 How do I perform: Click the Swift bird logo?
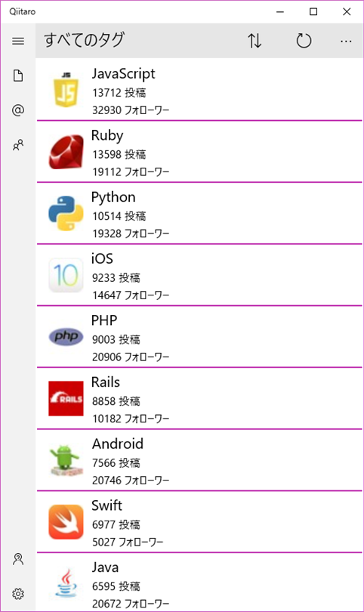pyautogui.click(x=66, y=522)
